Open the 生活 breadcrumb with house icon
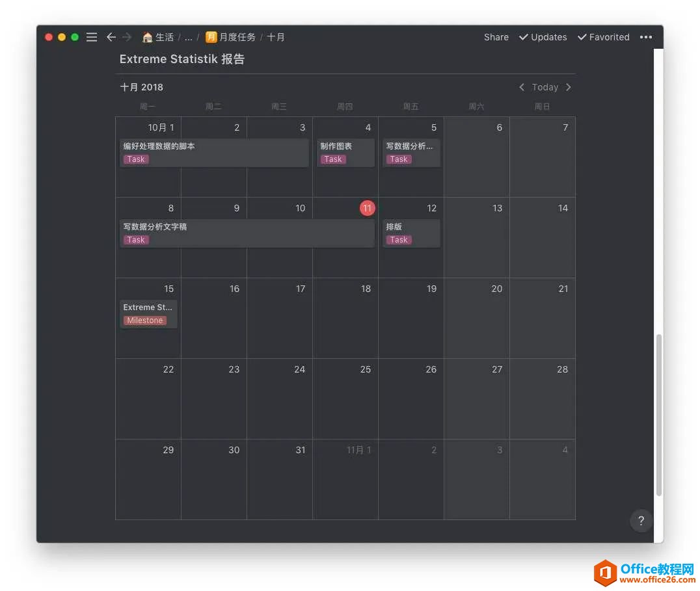The width and height of the screenshot is (700, 591). 158,37
